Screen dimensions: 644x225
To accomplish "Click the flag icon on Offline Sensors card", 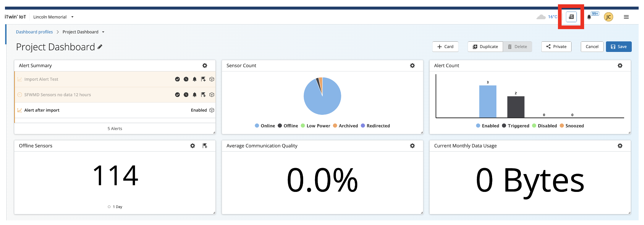I will pyautogui.click(x=205, y=146).
